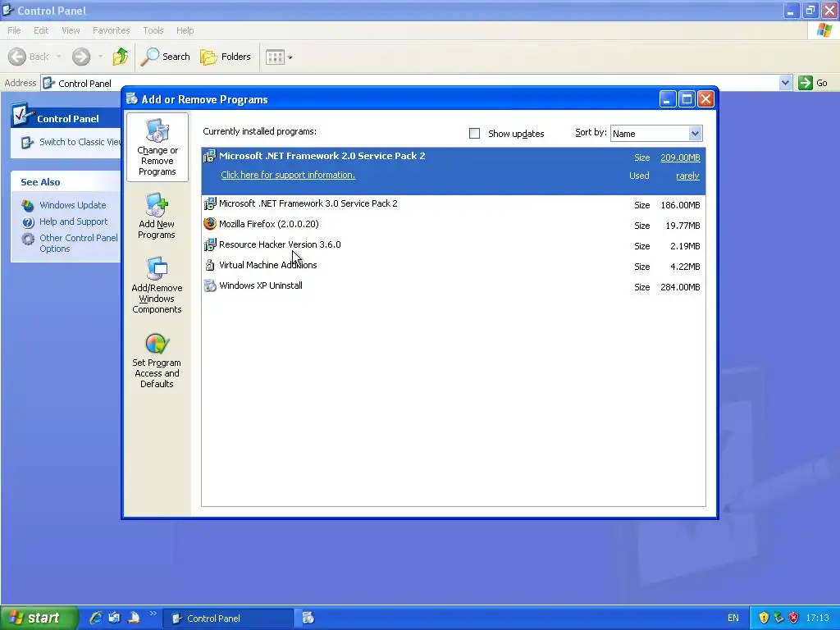Viewport: 840px width, 630px height.
Task: Enable the Show updates checkbox
Action: tap(475, 134)
